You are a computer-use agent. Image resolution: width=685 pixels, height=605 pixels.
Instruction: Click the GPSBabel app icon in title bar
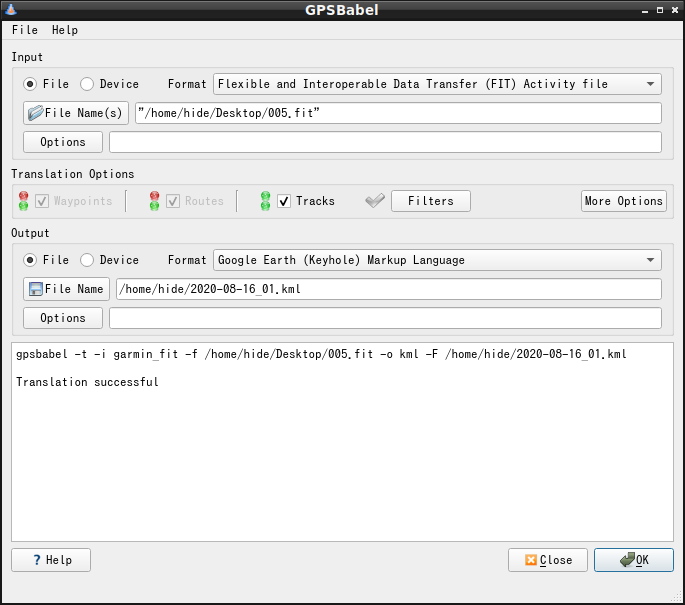[10, 9]
